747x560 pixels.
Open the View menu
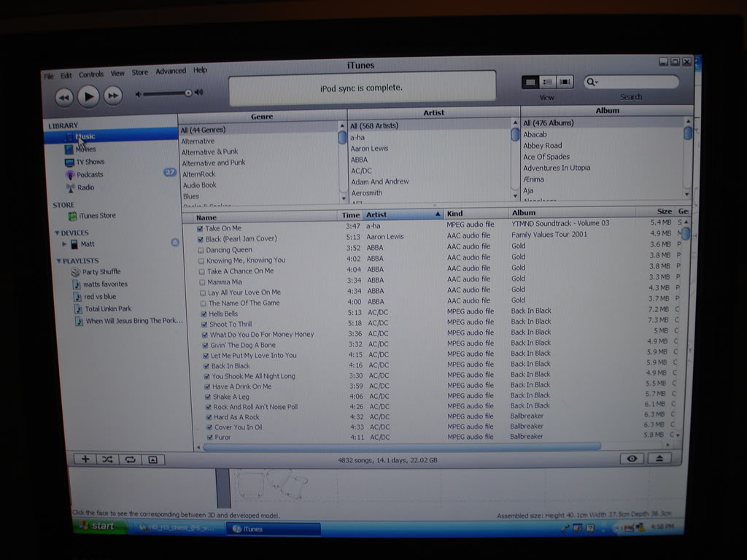(x=117, y=74)
